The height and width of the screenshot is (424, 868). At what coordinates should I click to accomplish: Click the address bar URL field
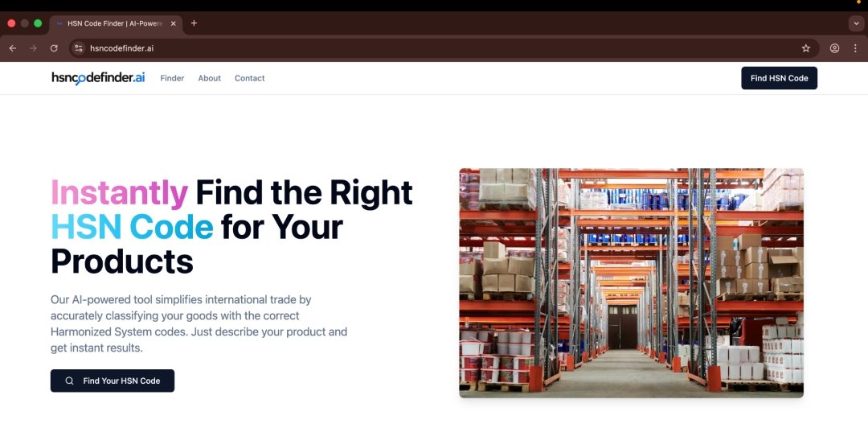pos(443,48)
